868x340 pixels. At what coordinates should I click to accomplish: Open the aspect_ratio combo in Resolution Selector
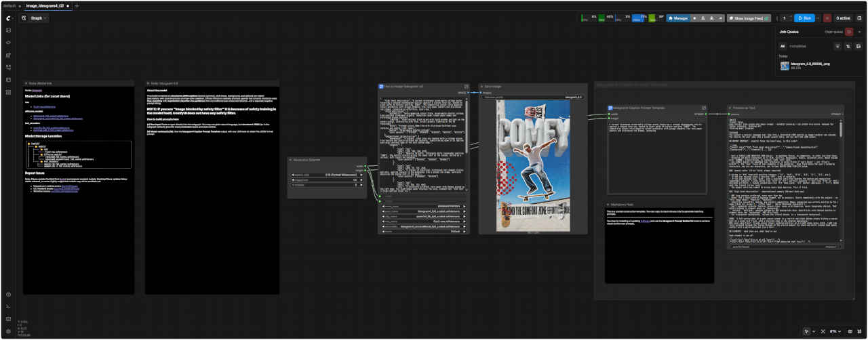point(327,174)
